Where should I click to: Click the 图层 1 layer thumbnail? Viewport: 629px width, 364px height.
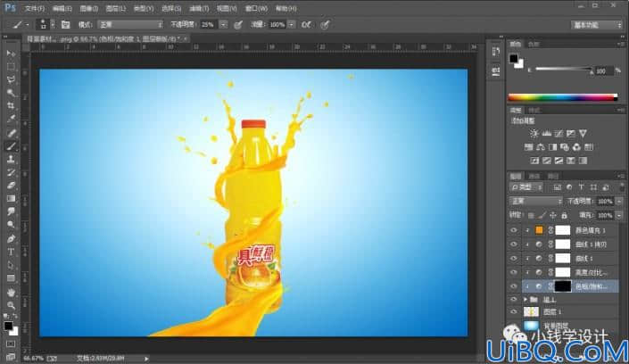[x=531, y=312]
